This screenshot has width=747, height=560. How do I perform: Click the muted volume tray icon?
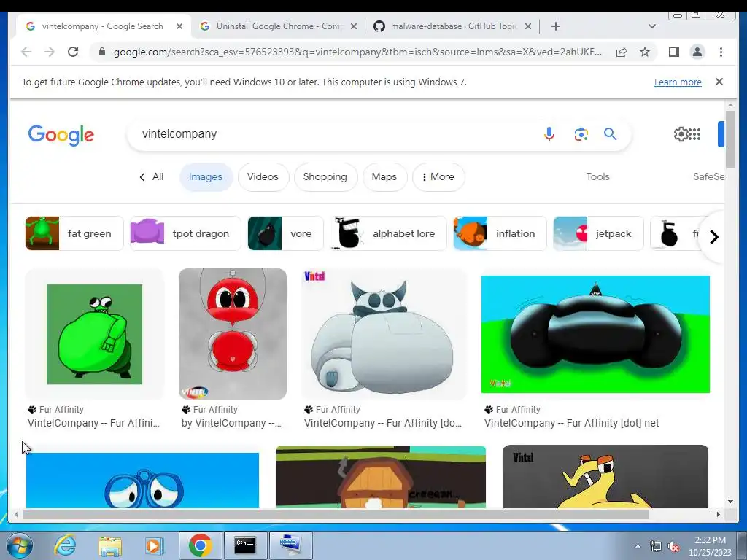pos(673,547)
